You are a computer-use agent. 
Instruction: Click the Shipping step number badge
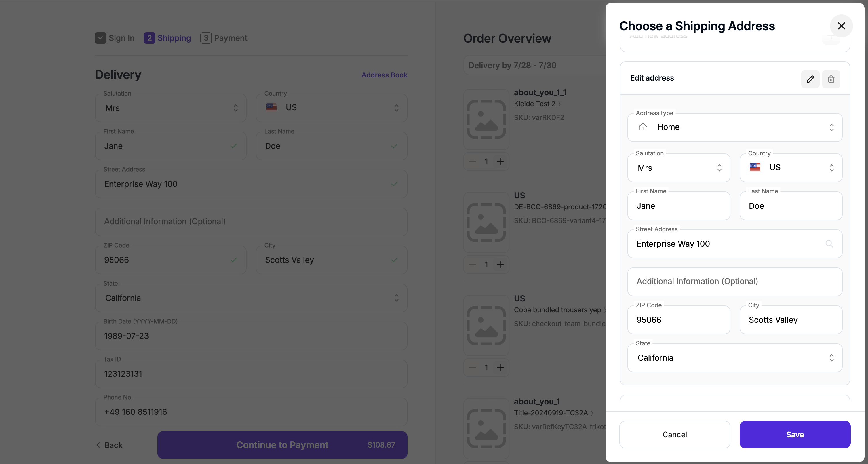[149, 38]
